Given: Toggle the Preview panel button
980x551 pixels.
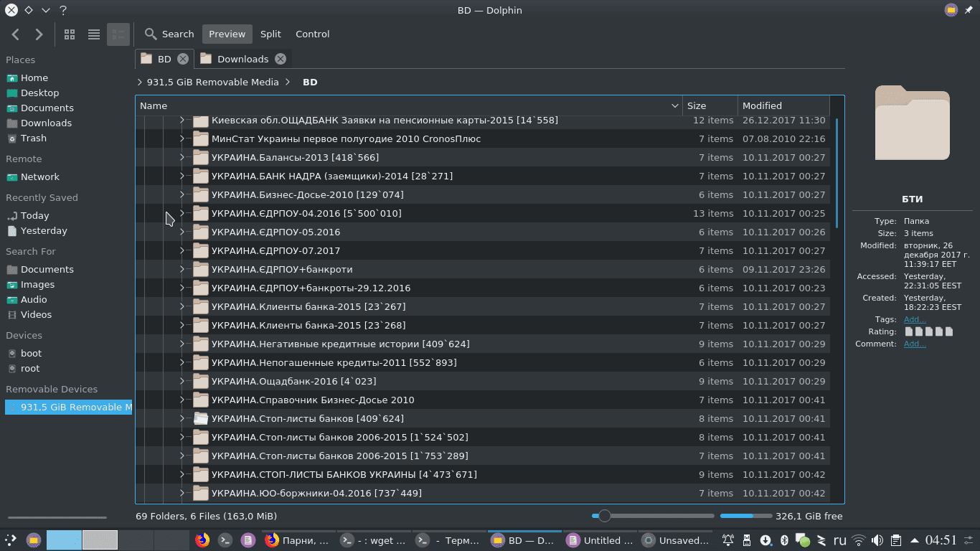Looking at the screenshot, I should point(227,34).
